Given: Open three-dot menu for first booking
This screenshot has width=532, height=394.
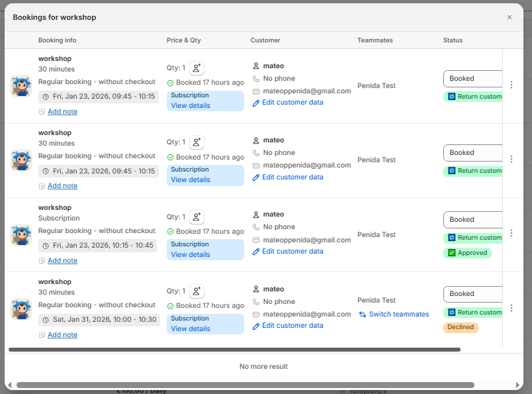Looking at the screenshot, I should 511,85.
